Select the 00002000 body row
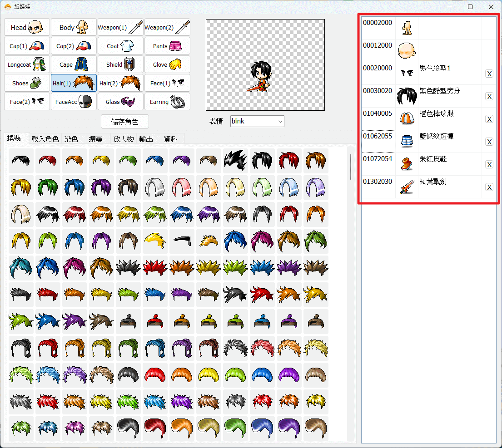This screenshot has height=448, width=502. point(429,28)
